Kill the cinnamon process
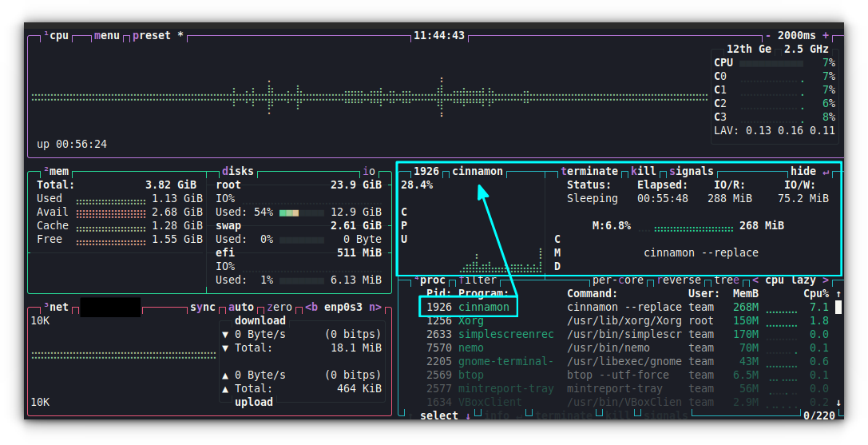The width and height of the screenshot is (868, 445). [644, 171]
